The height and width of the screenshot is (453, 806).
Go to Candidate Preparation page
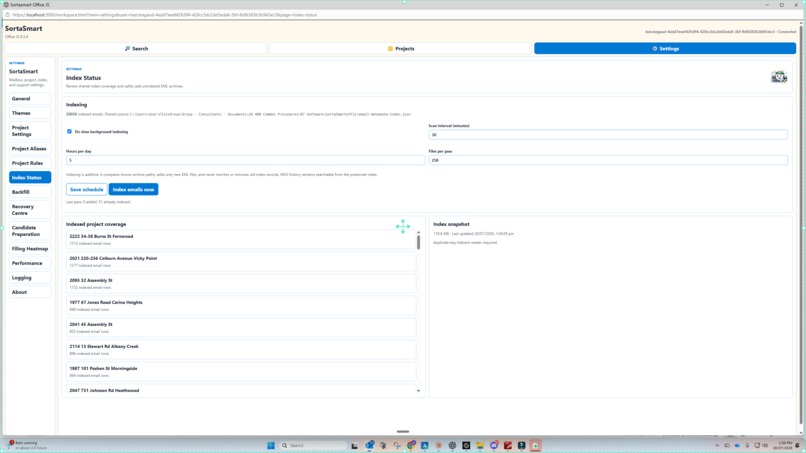coord(30,231)
